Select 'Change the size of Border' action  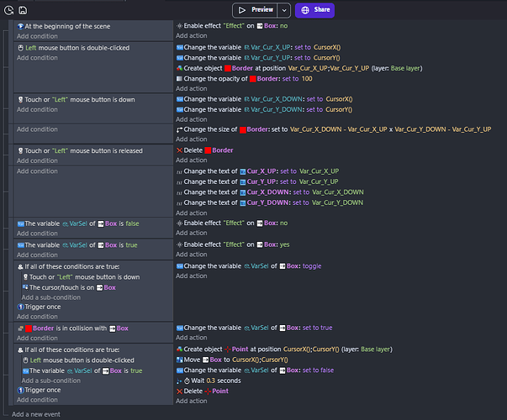pyautogui.click(x=334, y=129)
